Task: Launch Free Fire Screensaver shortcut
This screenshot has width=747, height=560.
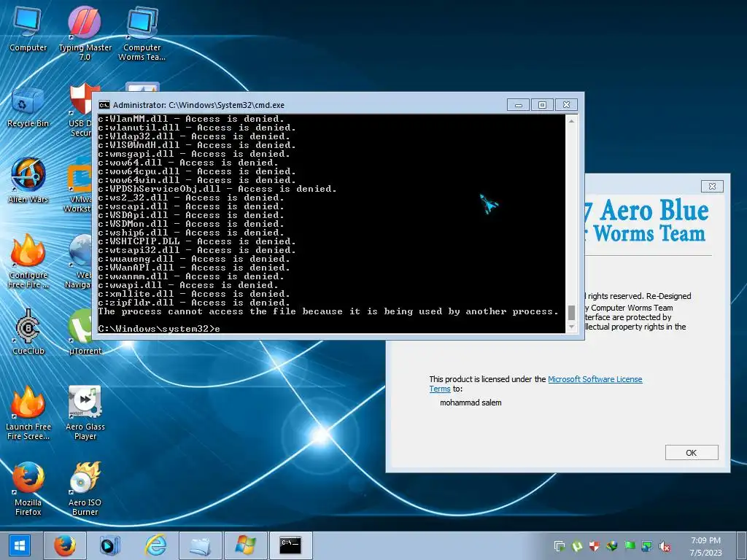Action: [28, 413]
